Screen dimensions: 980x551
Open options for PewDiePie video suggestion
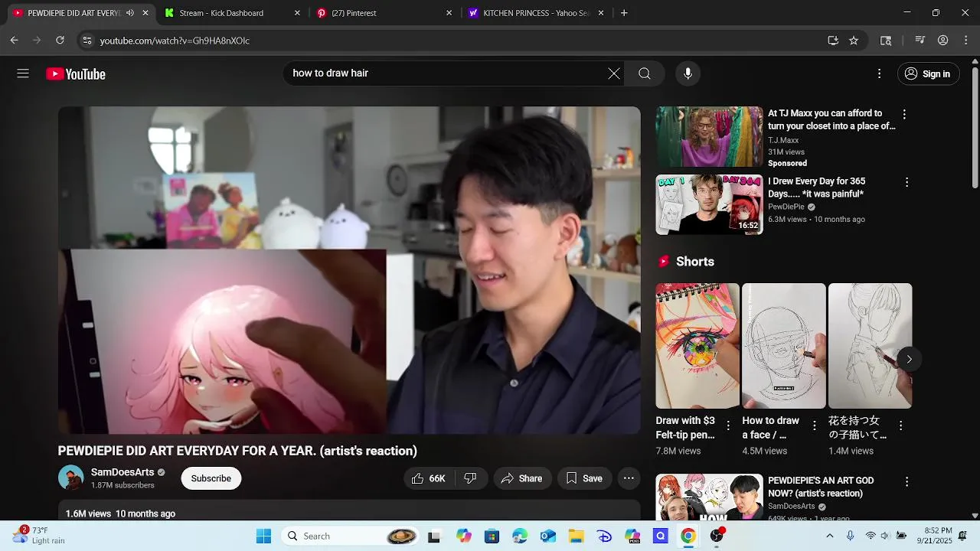tap(906, 182)
